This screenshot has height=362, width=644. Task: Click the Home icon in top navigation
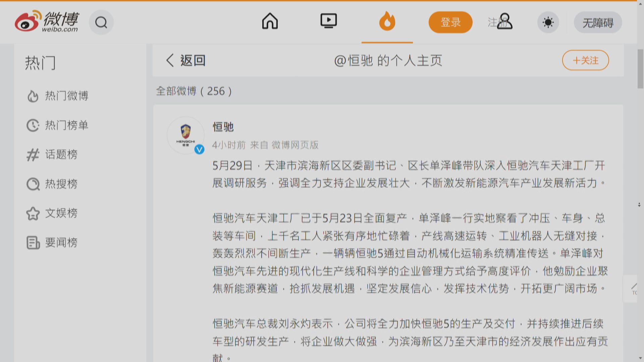click(270, 21)
